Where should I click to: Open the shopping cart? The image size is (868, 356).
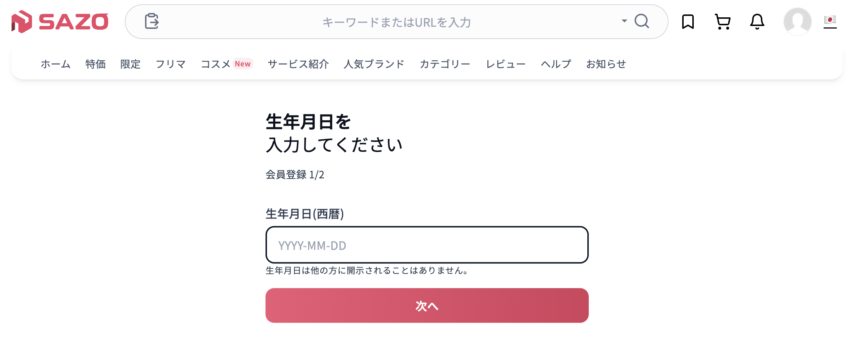pos(723,22)
